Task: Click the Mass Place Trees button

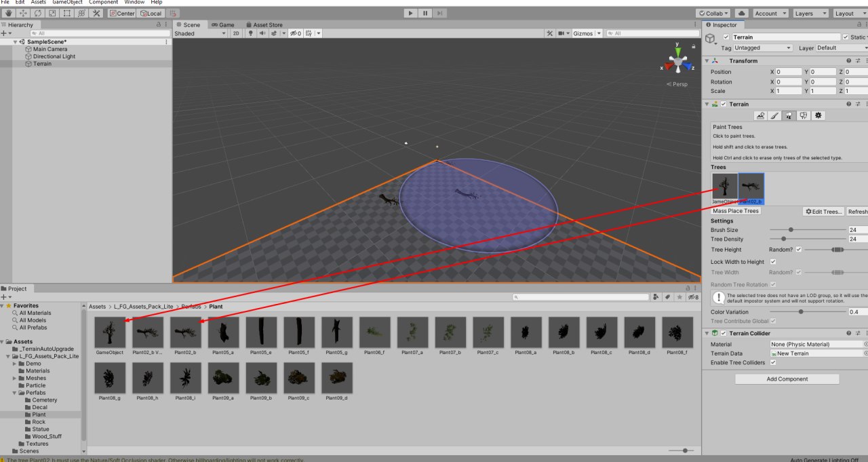Action: point(736,211)
